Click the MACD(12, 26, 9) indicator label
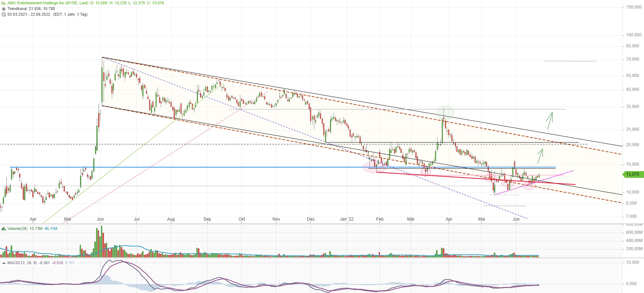Screen dimensions: 644x293 (22, 263)
